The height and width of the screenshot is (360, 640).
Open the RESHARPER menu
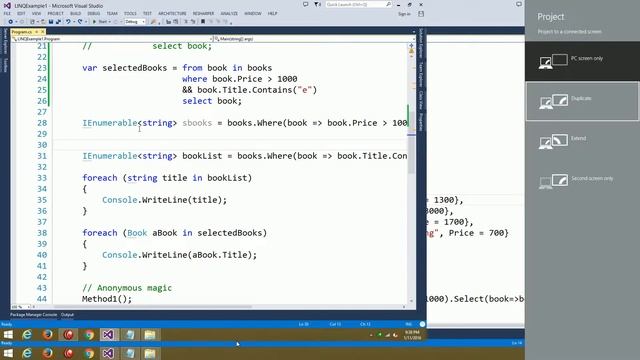click(203, 13)
